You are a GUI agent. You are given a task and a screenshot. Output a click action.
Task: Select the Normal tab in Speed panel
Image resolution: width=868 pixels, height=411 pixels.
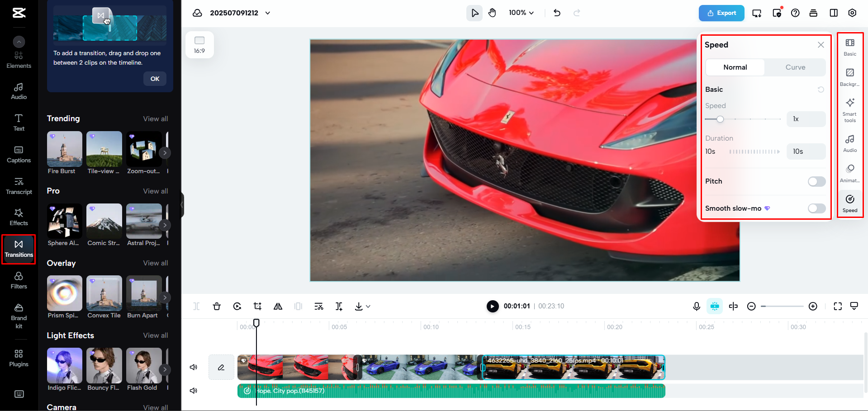click(x=735, y=67)
